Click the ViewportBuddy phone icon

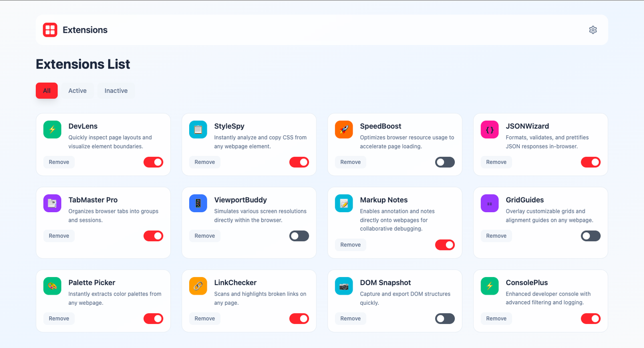click(198, 204)
